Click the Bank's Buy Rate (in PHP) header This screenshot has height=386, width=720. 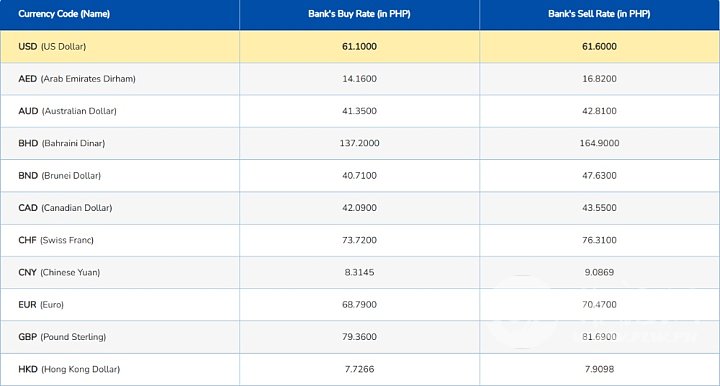click(359, 14)
